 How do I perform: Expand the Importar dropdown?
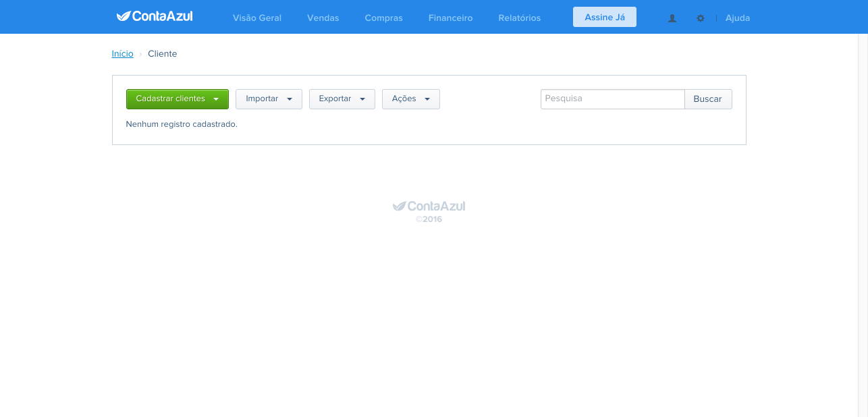pyautogui.click(x=269, y=99)
